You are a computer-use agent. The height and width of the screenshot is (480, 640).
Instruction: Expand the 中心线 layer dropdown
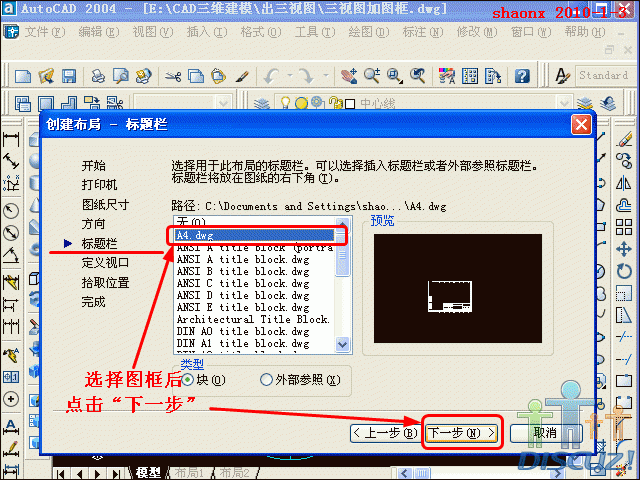tap(563, 103)
